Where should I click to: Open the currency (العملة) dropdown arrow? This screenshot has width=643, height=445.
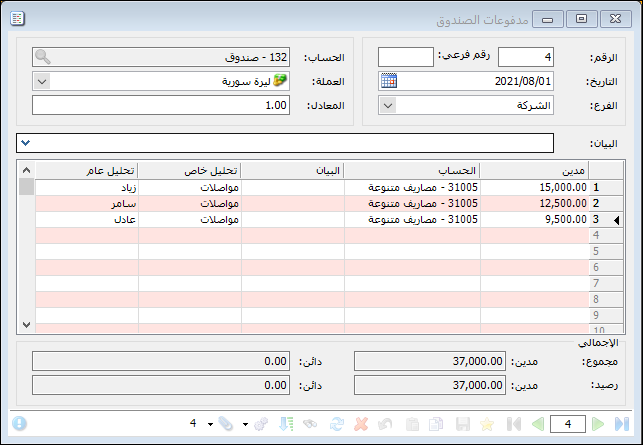42,81
